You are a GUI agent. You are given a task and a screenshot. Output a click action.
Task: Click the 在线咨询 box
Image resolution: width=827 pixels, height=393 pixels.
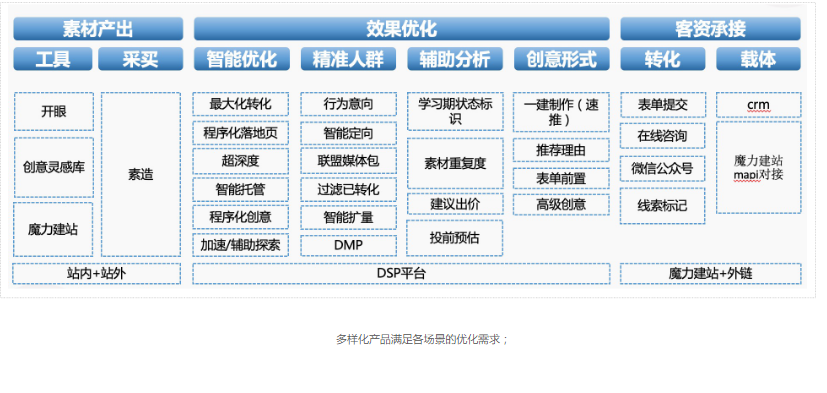coord(662,136)
